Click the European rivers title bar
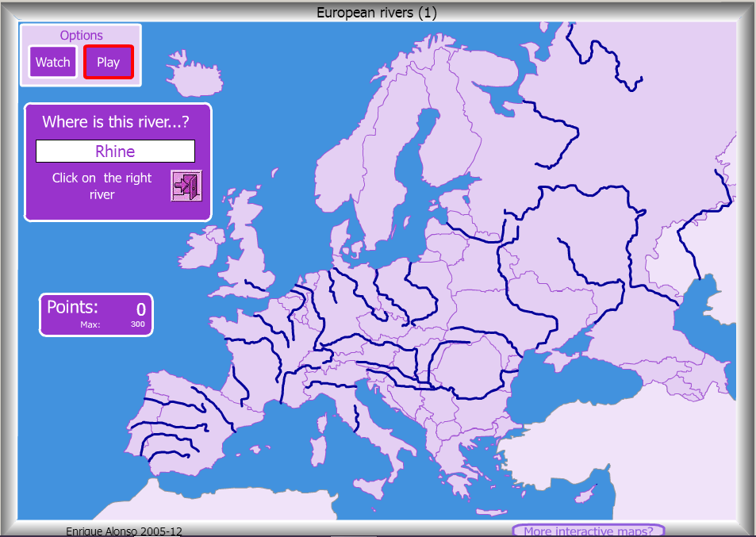Image resolution: width=756 pixels, height=537 pixels. [x=378, y=12]
